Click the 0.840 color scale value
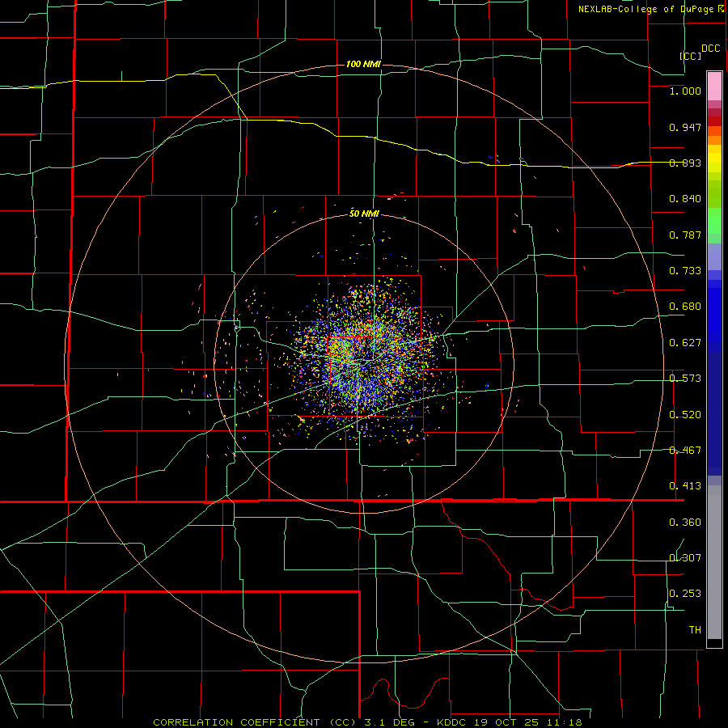The image size is (728, 728). [x=685, y=199]
